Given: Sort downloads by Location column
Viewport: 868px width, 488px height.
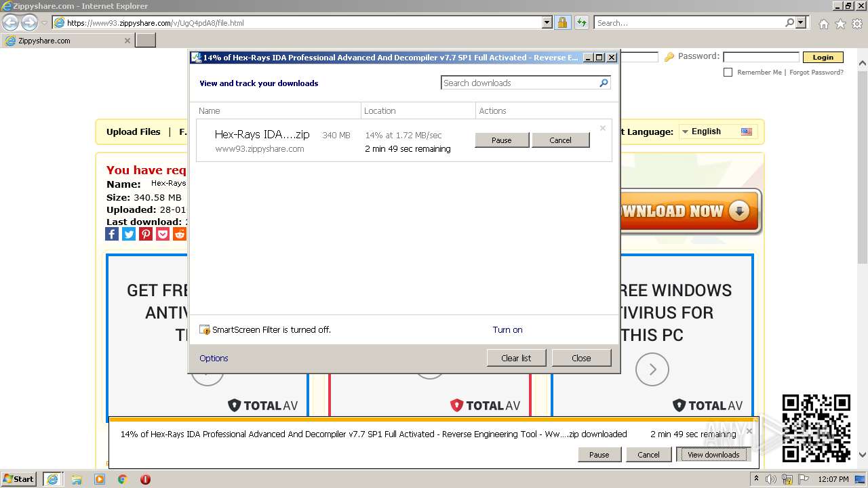Looking at the screenshot, I should (418, 110).
